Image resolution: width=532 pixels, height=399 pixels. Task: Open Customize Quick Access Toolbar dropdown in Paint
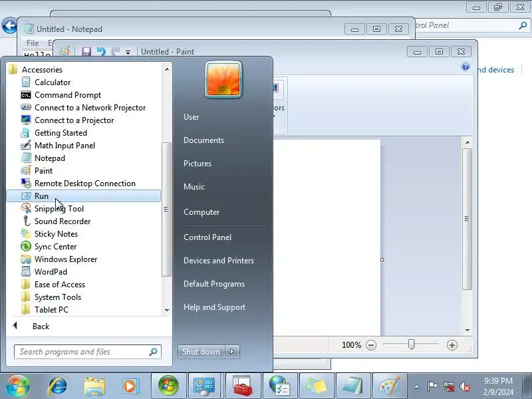[x=128, y=53]
